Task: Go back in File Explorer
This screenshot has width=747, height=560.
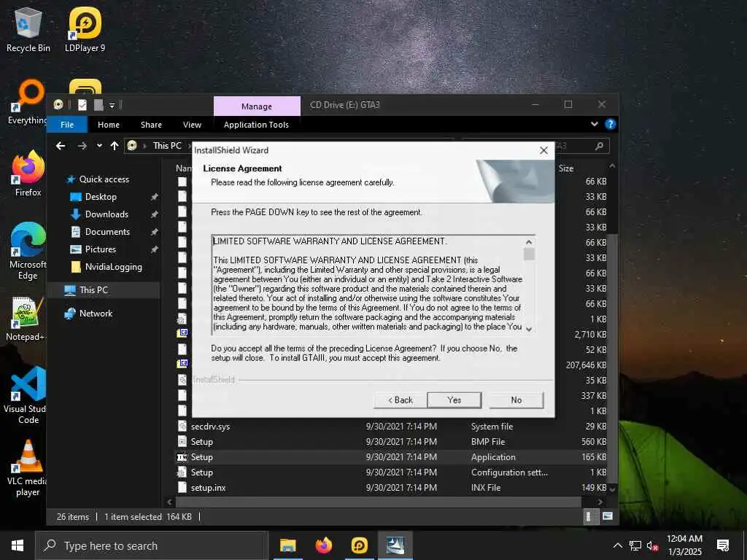Action: (x=61, y=146)
